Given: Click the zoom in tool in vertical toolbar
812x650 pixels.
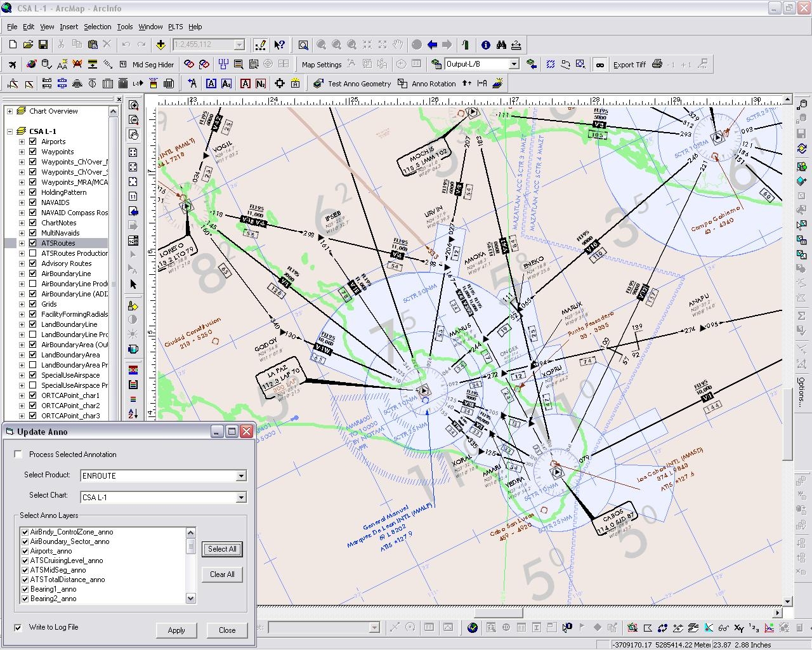Looking at the screenshot, I should (133, 105).
